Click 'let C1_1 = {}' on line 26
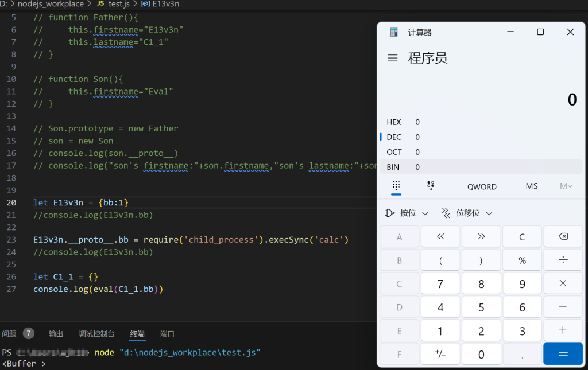Viewport: 588px width, 370px height. point(65,276)
